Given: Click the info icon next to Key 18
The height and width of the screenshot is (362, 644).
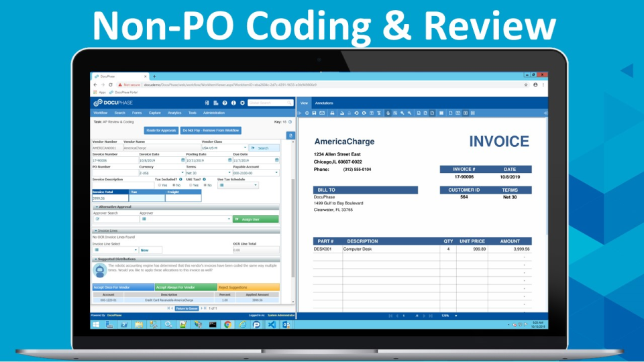Looking at the screenshot, I should pyautogui.click(x=290, y=122).
